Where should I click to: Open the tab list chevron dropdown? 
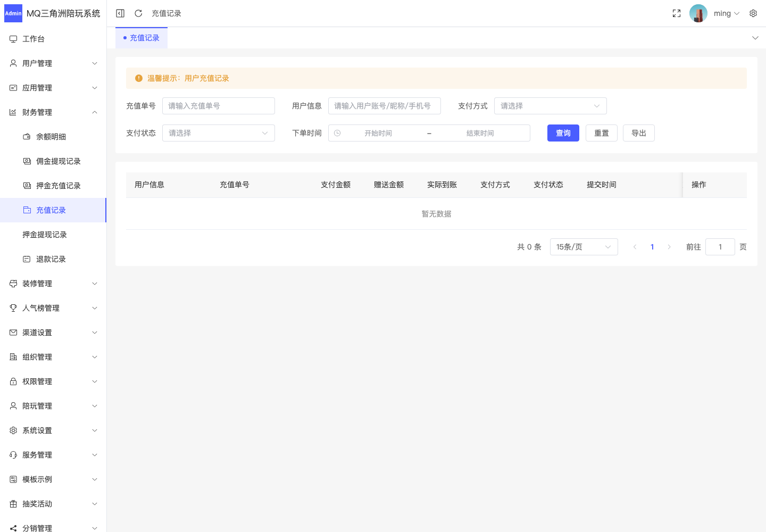755,38
